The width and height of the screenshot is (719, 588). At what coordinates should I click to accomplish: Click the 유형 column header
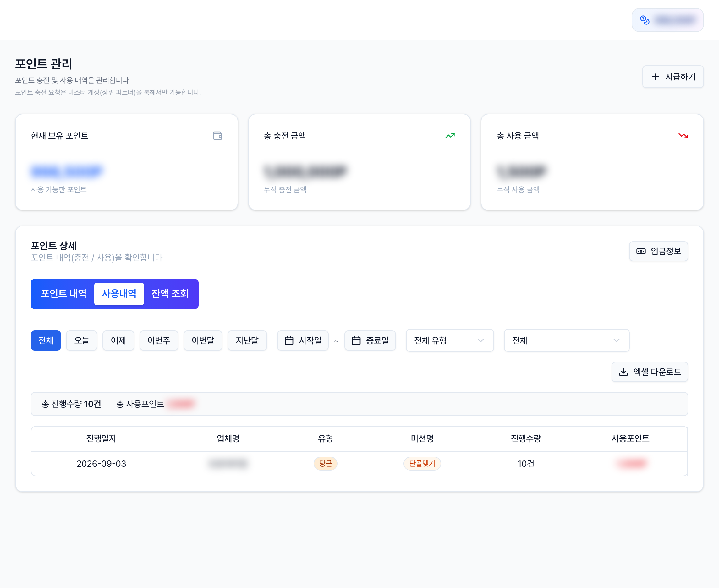click(325, 438)
